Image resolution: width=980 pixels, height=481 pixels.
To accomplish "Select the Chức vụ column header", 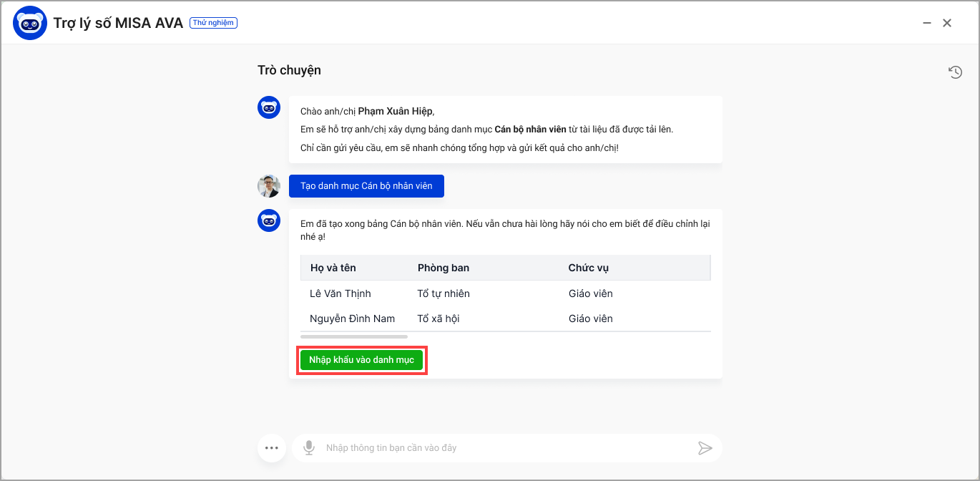I will [x=589, y=268].
